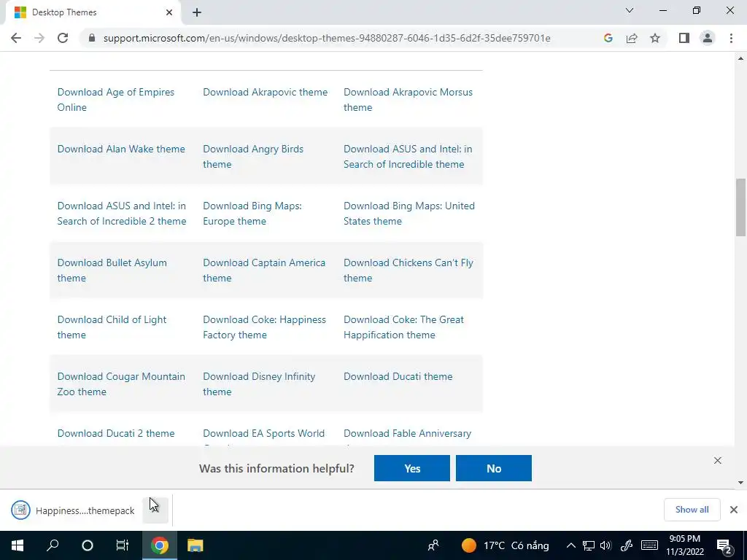Bookmark this page with the star
Viewport: 747px width, 560px height.
click(655, 38)
